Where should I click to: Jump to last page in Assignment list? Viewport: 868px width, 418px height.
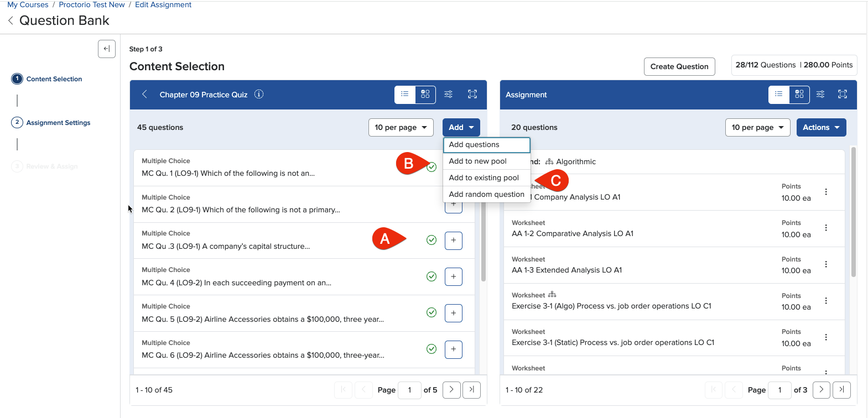(x=841, y=390)
